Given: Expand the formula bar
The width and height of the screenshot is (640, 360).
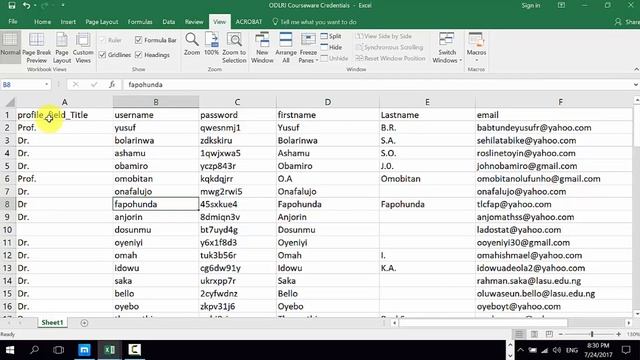Looking at the screenshot, I should [x=636, y=84].
